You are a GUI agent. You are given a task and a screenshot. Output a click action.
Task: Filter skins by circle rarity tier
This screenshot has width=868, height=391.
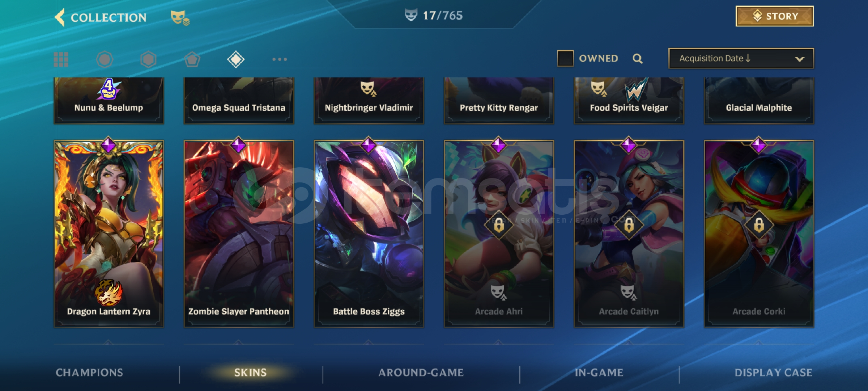(x=105, y=59)
